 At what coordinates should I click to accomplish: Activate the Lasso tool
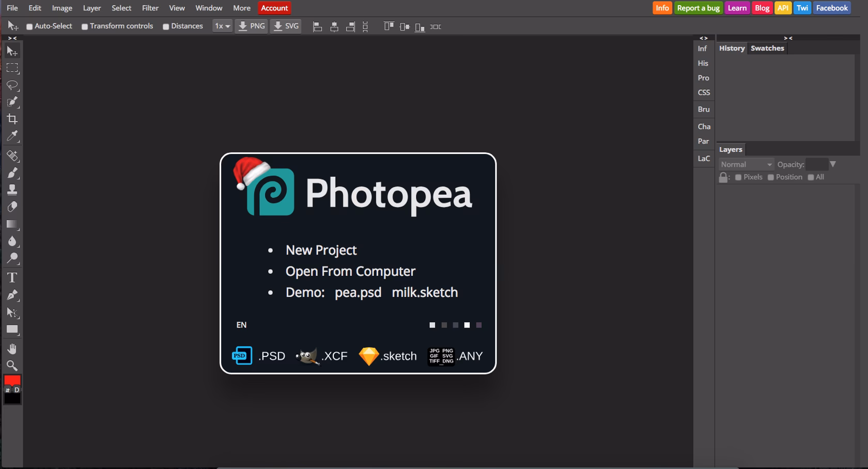click(x=12, y=86)
